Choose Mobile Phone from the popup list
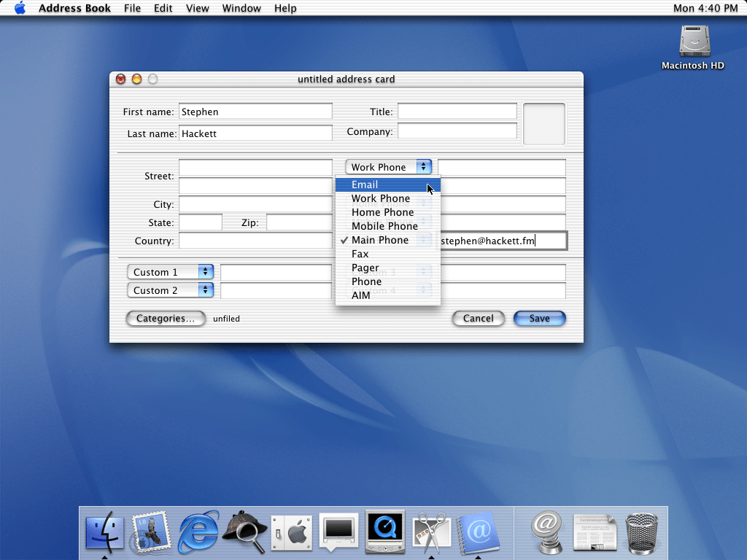The image size is (747, 560). 384,226
